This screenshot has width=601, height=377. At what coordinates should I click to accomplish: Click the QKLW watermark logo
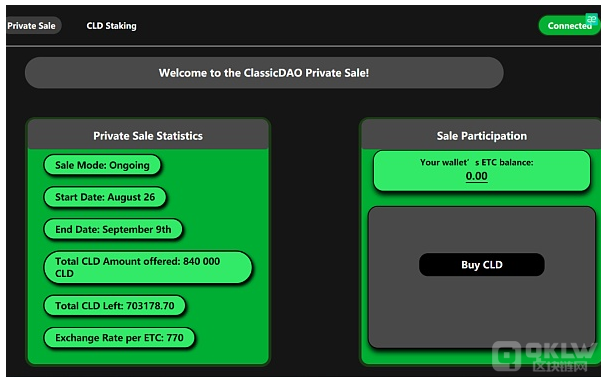[x=546, y=356]
